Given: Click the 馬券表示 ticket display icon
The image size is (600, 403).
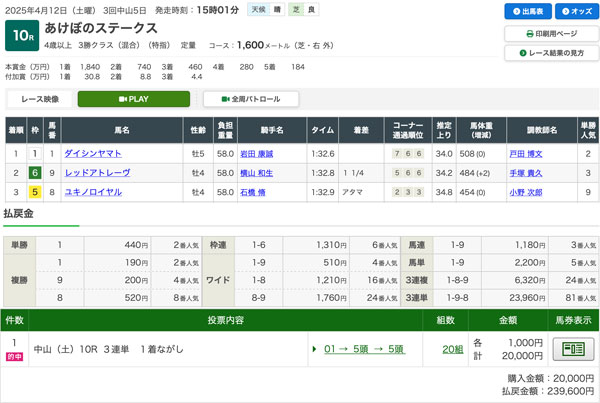Looking at the screenshot, I should tap(574, 349).
